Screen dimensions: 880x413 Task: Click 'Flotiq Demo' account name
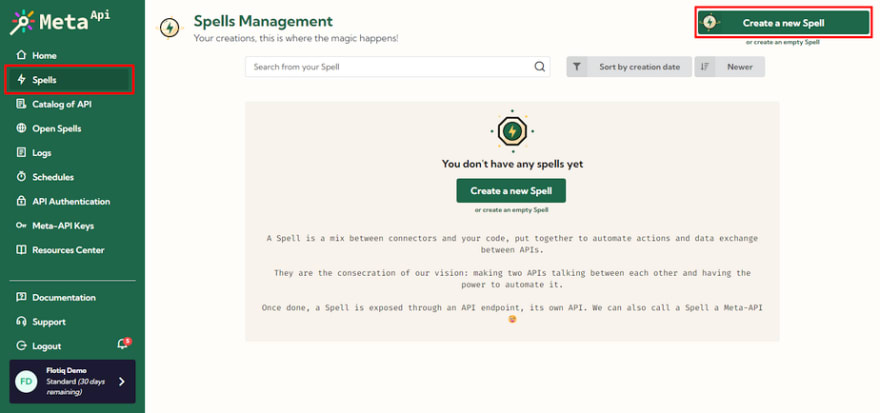[66, 370]
